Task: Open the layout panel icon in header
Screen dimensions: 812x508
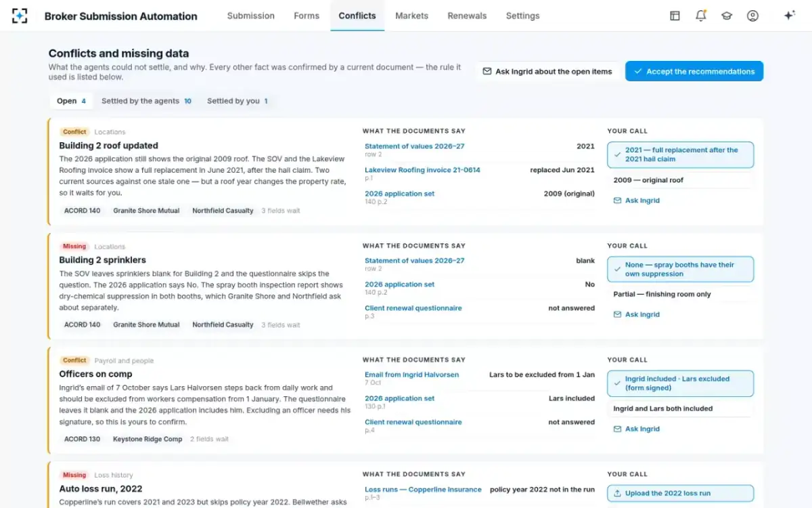Action: [675, 16]
